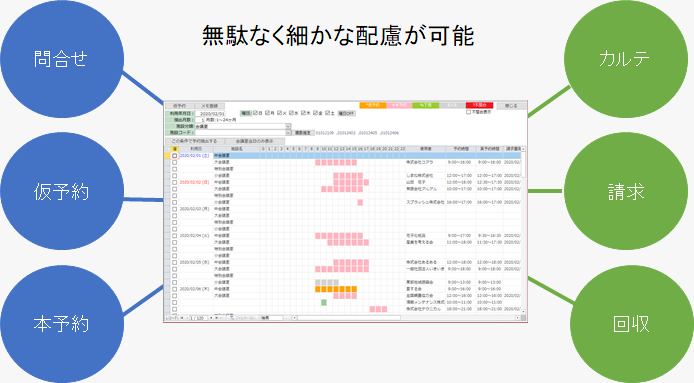This screenshot has height=383, width=694.
Task: Click user cell スプラッシュ株式会社
Action: click(x=425, y=202)
